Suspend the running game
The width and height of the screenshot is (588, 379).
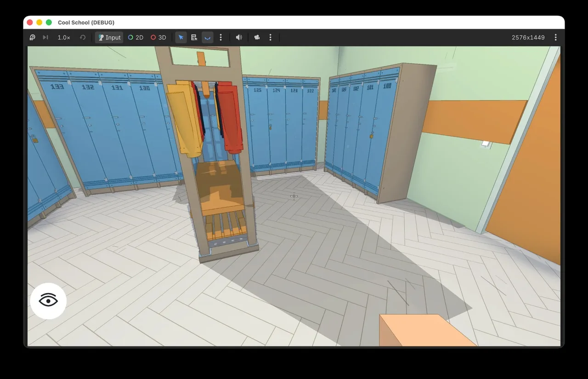tap(32, 37)
